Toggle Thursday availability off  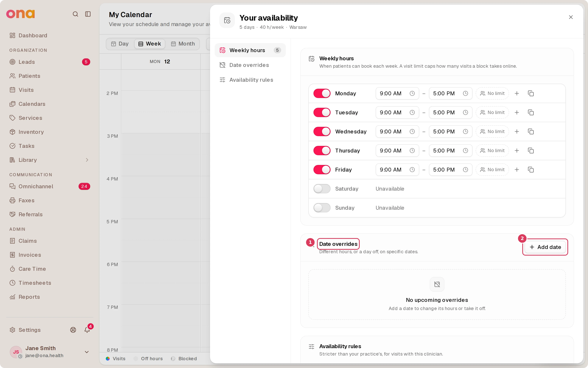pos(322,151)
